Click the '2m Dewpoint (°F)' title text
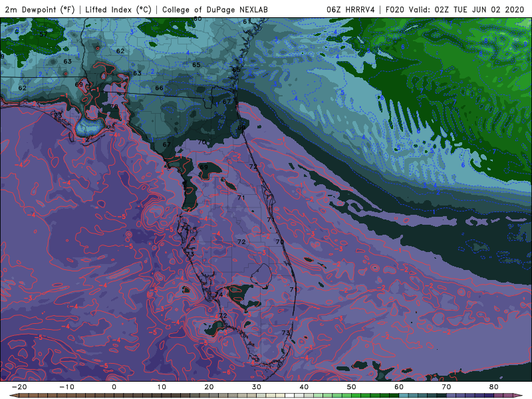532x399 pixels. (40, 9)
